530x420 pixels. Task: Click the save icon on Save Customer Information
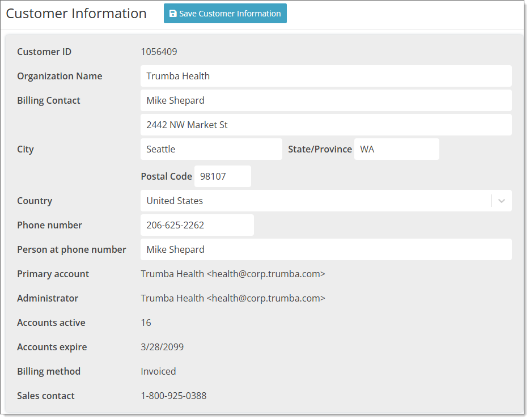pos(171,13)
